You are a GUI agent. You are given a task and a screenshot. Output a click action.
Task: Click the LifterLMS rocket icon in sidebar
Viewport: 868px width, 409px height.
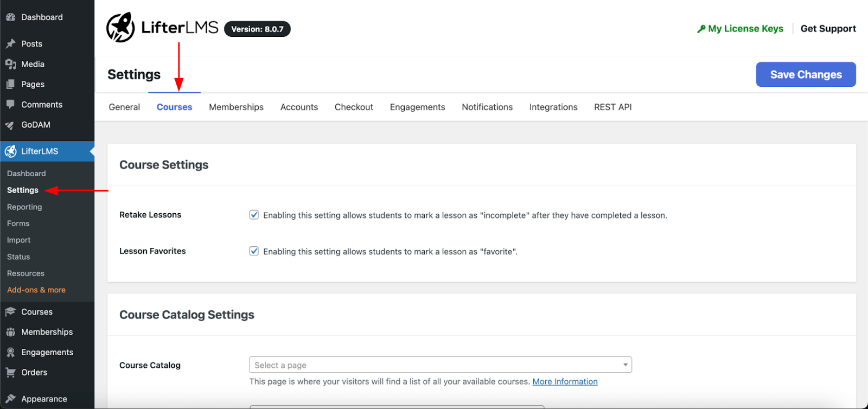click(10, 151)
